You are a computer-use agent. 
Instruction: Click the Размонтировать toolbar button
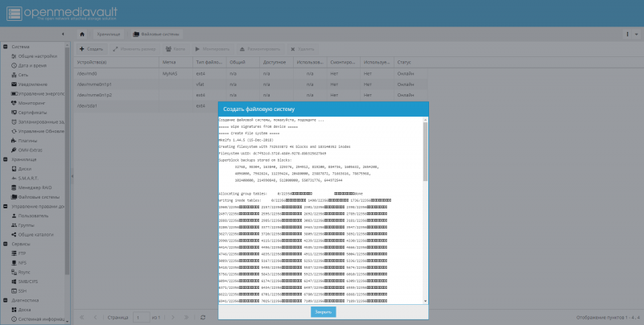click(260, 49)
